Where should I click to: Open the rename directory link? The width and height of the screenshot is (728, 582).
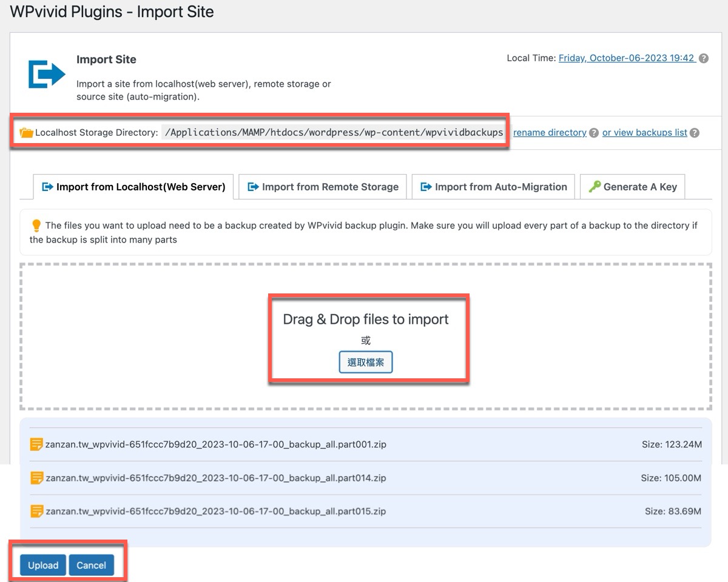550,133
